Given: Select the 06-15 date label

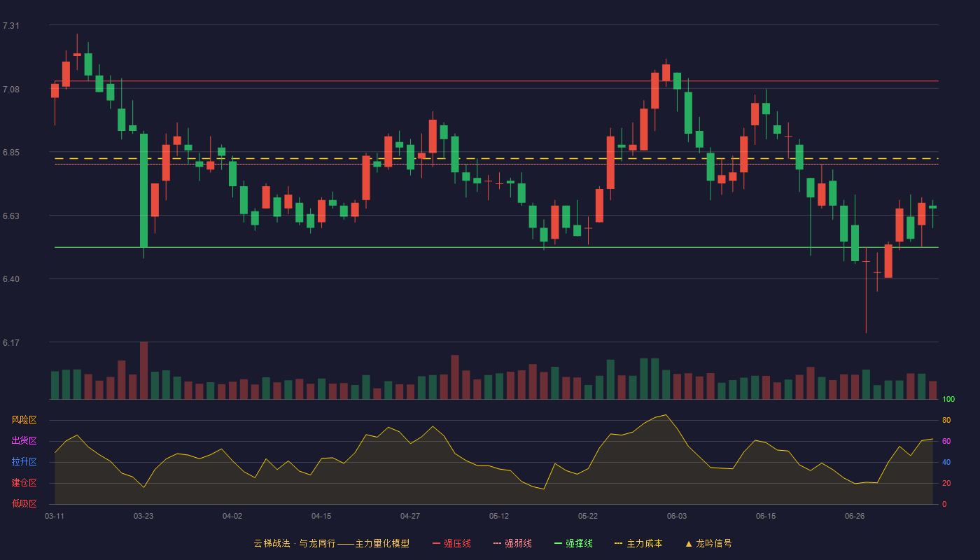Looking at the screenshot, I should tap(766, 516).
